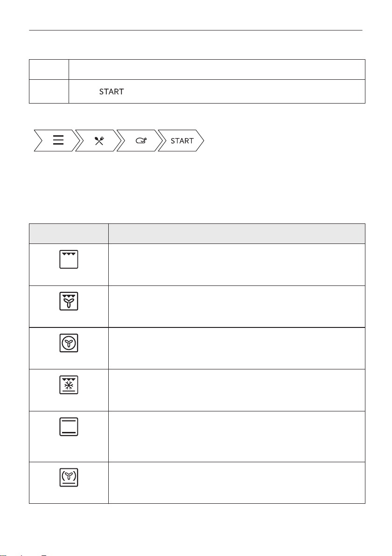392x556 pixels.
Task: Pick the top and bottom heat icon
Action: tap(69, 427)
